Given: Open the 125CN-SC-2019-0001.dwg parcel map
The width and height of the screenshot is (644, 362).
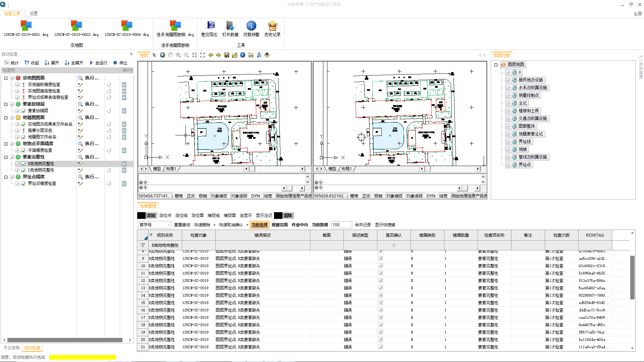Looking at the screenshot, I should click(26, 28).
